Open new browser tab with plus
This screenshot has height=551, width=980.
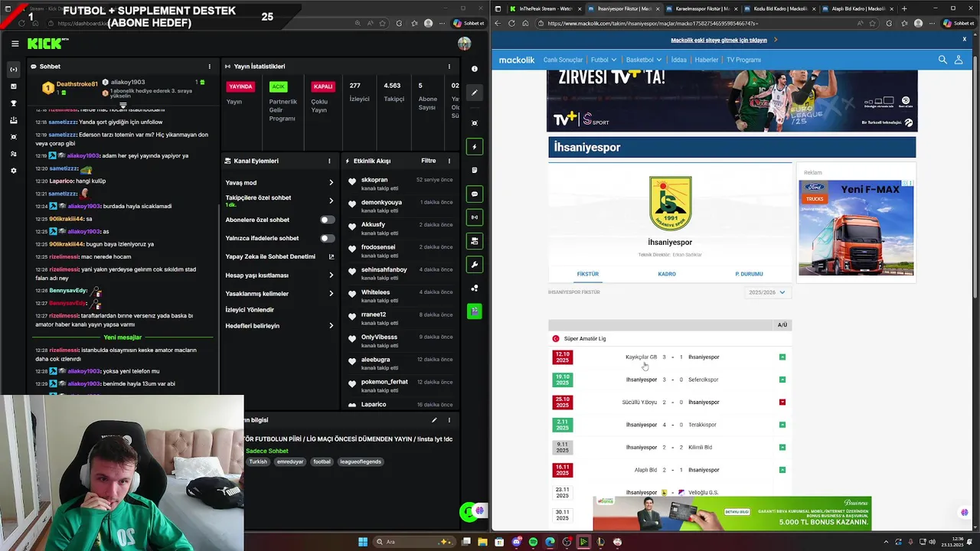[x=904, y=8]
